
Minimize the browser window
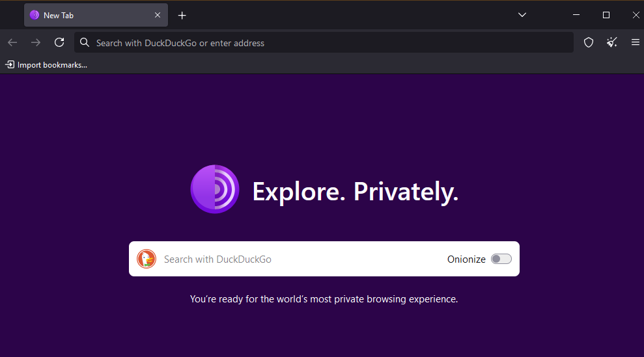coord(576,15)
